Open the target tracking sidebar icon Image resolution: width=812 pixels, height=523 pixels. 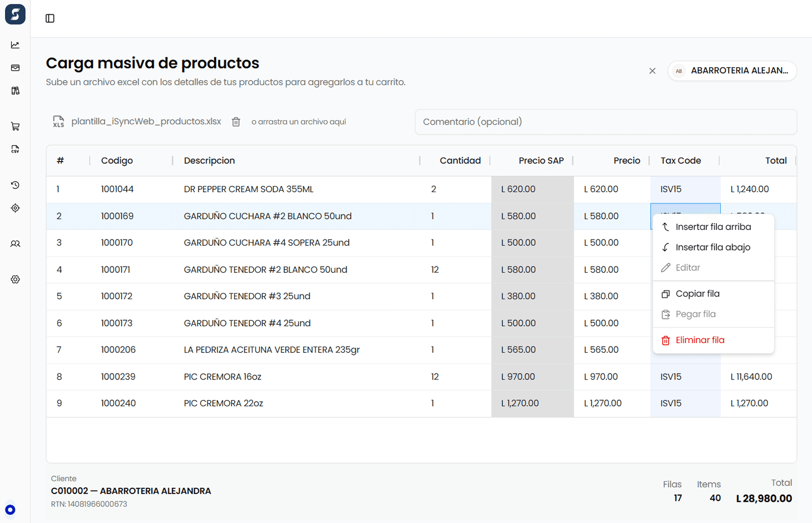[x=15, y=208]
